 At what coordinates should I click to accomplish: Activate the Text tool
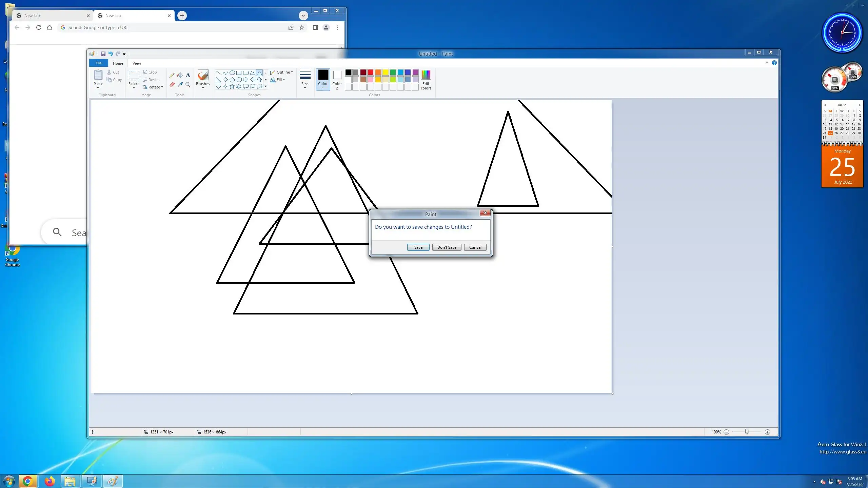[x=188, y=75]
